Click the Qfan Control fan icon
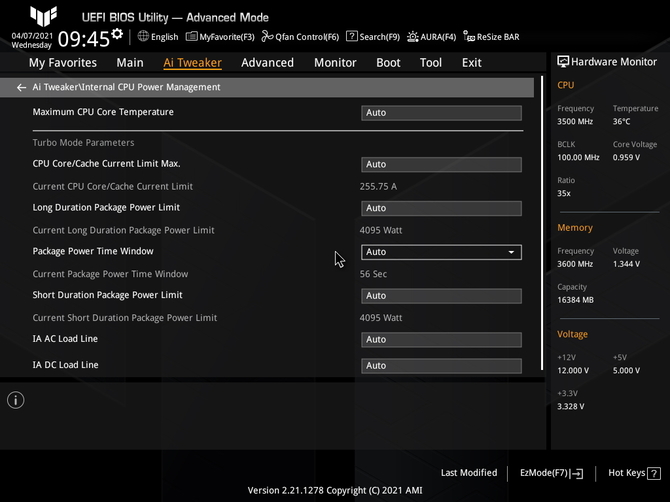This screenshot has width=670, height=502. tap(267, 36)
